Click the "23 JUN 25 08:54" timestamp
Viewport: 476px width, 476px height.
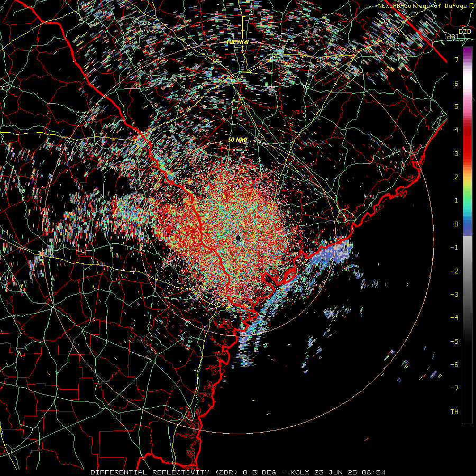tap(349, 472)
